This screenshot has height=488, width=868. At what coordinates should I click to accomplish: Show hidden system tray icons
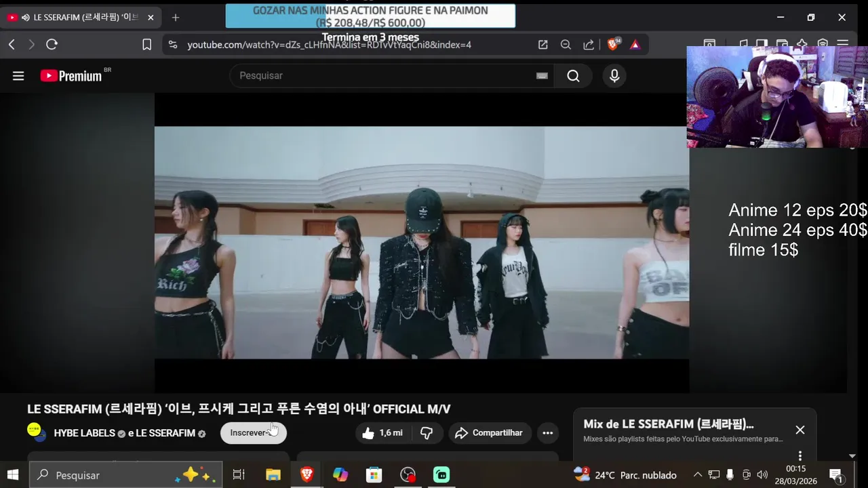(x=697, y=475)
